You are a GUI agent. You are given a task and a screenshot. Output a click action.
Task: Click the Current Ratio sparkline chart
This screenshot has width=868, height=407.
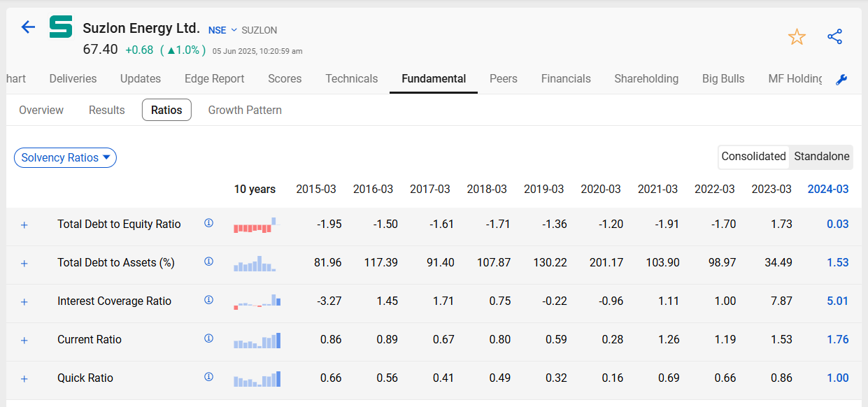point(257,341)
